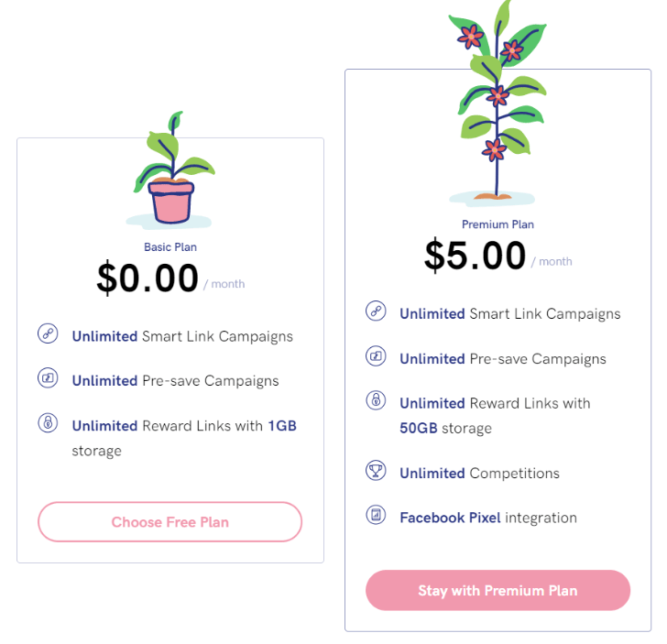Click the Competitions trophy icon
This screenshot has height=644, width=667.
pyautogui.click(x=376, y=471)
